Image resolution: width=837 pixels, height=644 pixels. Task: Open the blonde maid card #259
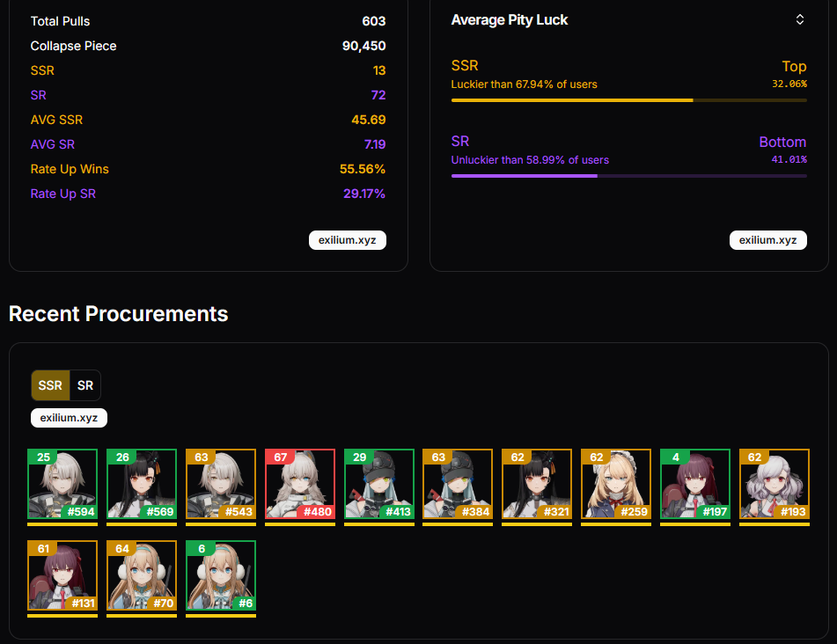616,484
